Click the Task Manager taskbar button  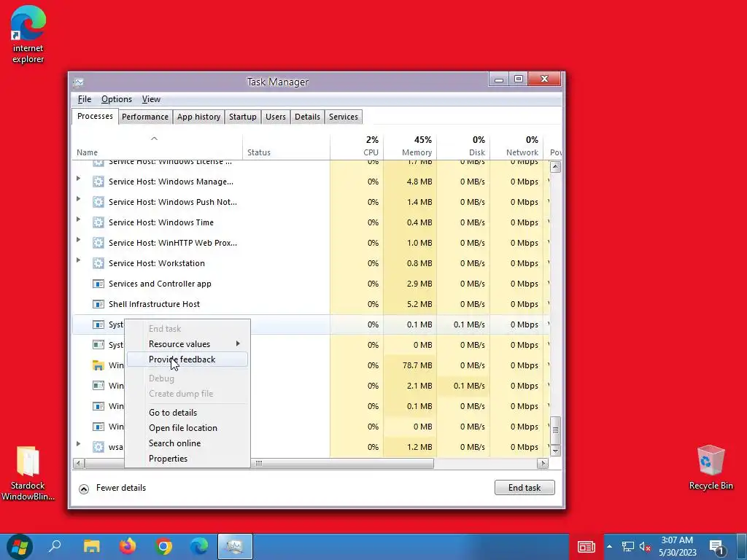235,546
